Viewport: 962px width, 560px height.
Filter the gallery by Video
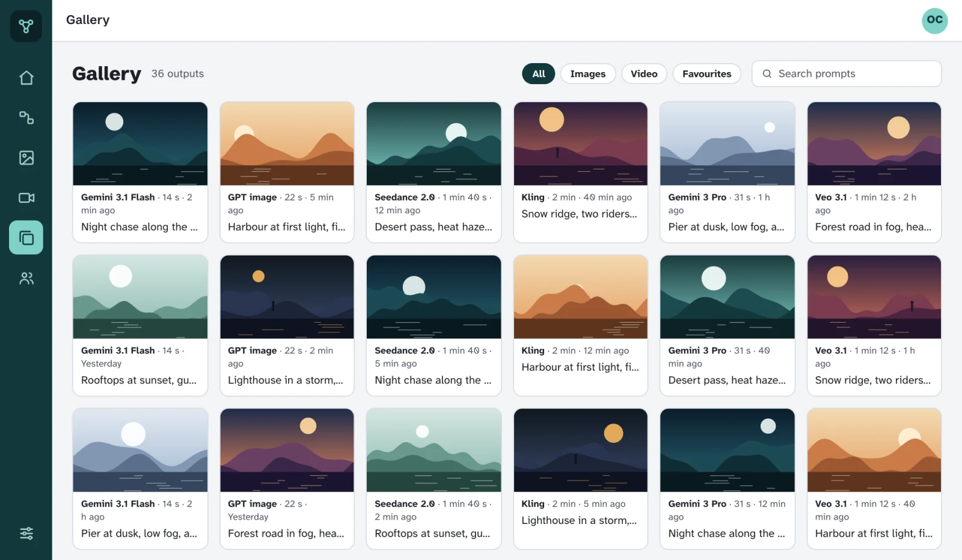644,74
